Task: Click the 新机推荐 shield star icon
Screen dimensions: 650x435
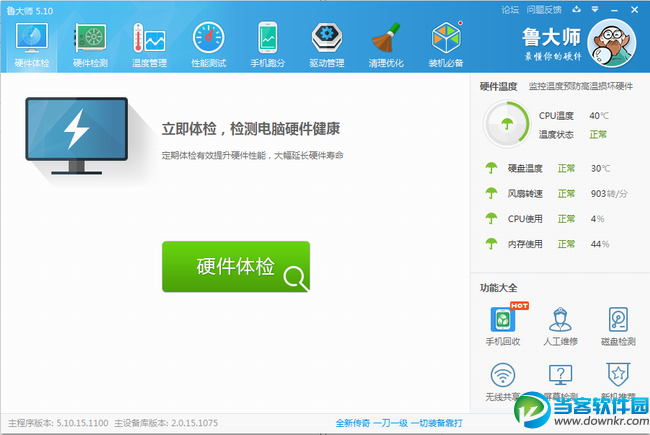Action: point(618,374)
